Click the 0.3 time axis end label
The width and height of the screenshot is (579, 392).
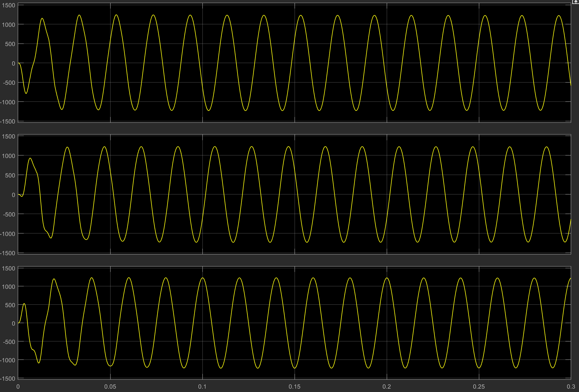coord(571,387)
